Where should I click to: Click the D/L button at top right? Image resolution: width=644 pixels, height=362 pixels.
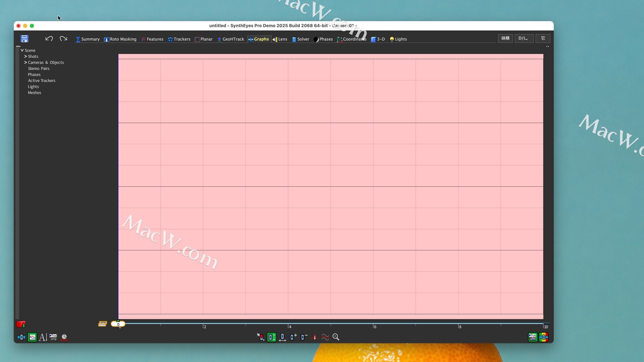(524, 39)
